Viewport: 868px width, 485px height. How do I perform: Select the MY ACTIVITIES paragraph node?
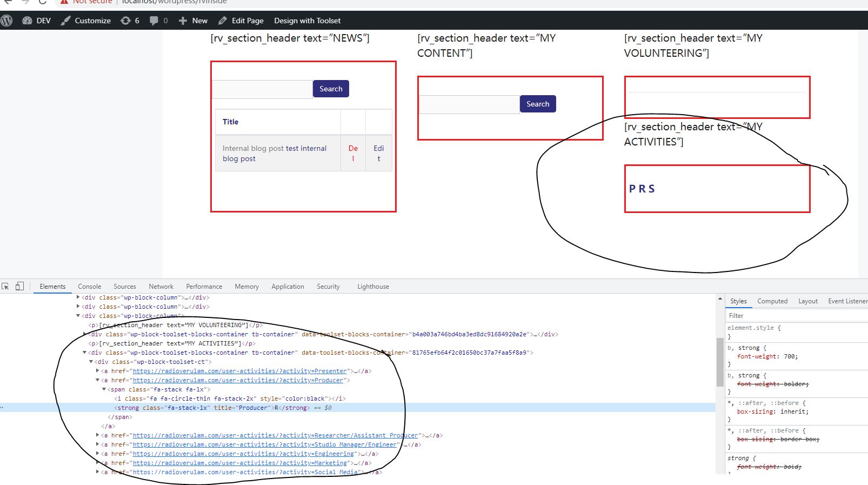pyautogui.click(x=172, y=343)
